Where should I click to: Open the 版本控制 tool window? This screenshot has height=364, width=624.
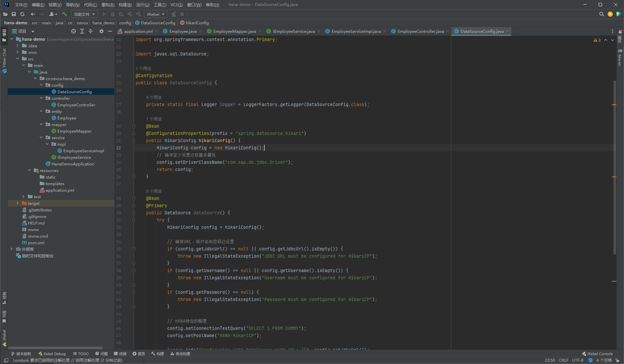(21, 354)
